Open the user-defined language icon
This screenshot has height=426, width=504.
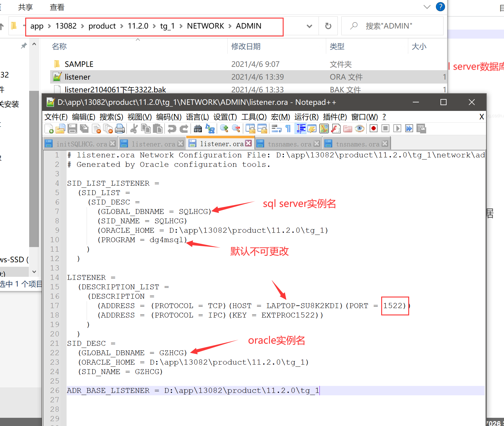[x=312, y=129]
